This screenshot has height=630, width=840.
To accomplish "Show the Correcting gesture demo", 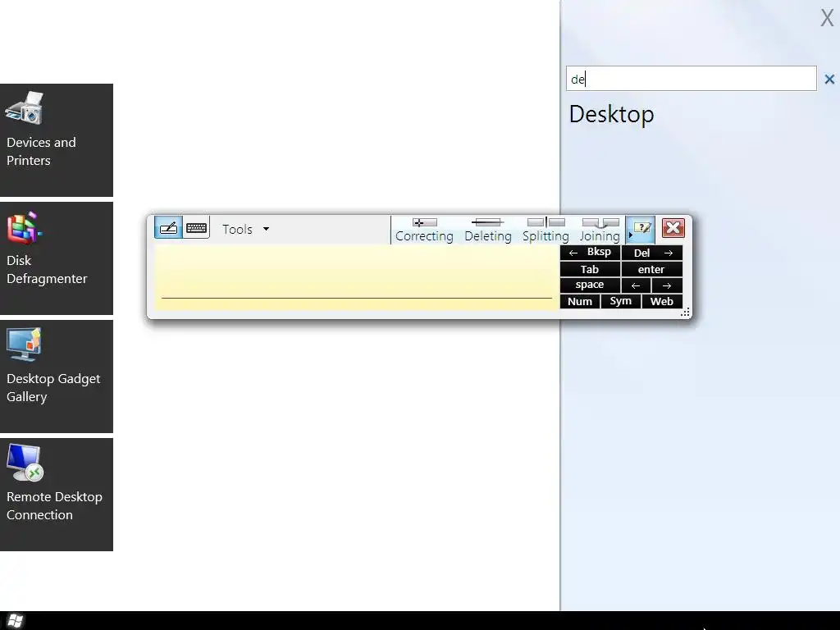I will [424, 230].
